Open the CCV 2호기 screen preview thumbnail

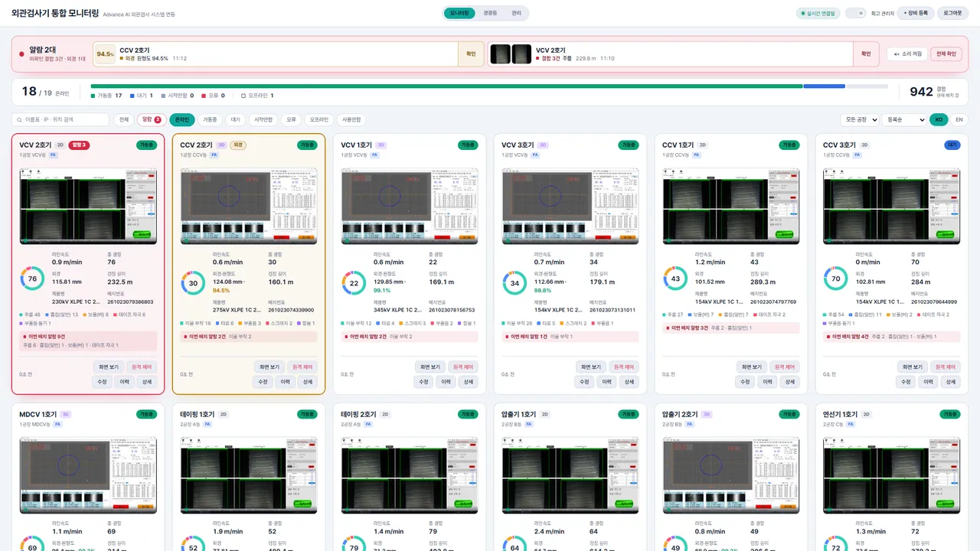point(249,206)
